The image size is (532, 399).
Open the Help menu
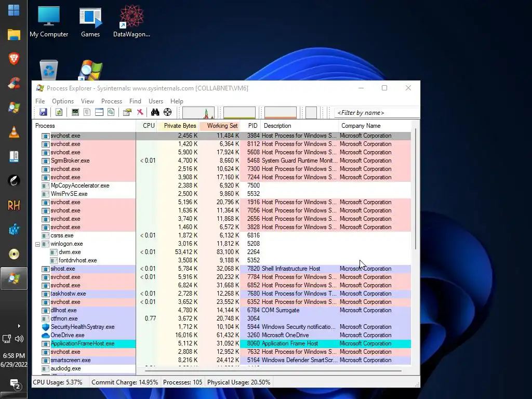pyautogui.click(x=177, y=101)
